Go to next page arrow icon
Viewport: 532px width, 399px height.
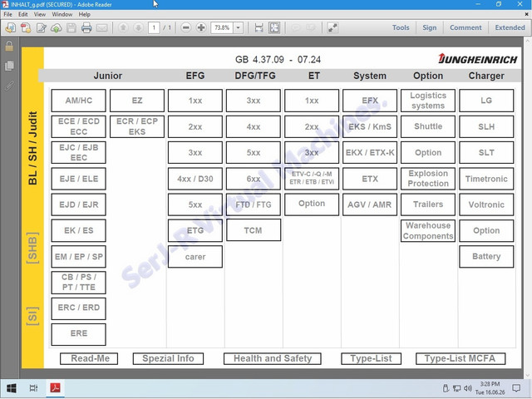tap(138, 27)
